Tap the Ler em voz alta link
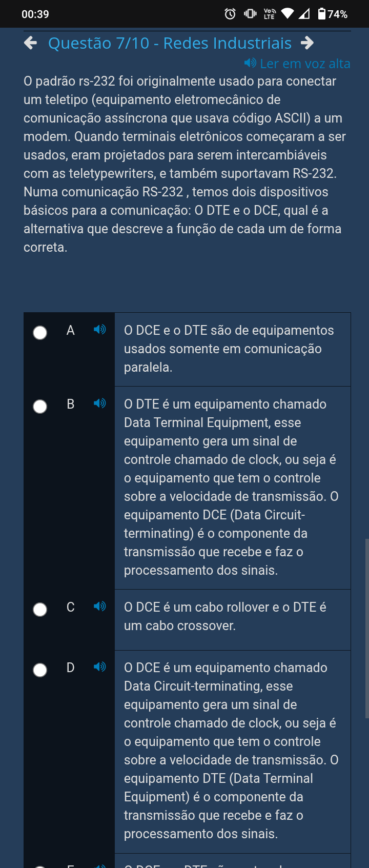Screen dimensions: 369x868 pos(305,64)
